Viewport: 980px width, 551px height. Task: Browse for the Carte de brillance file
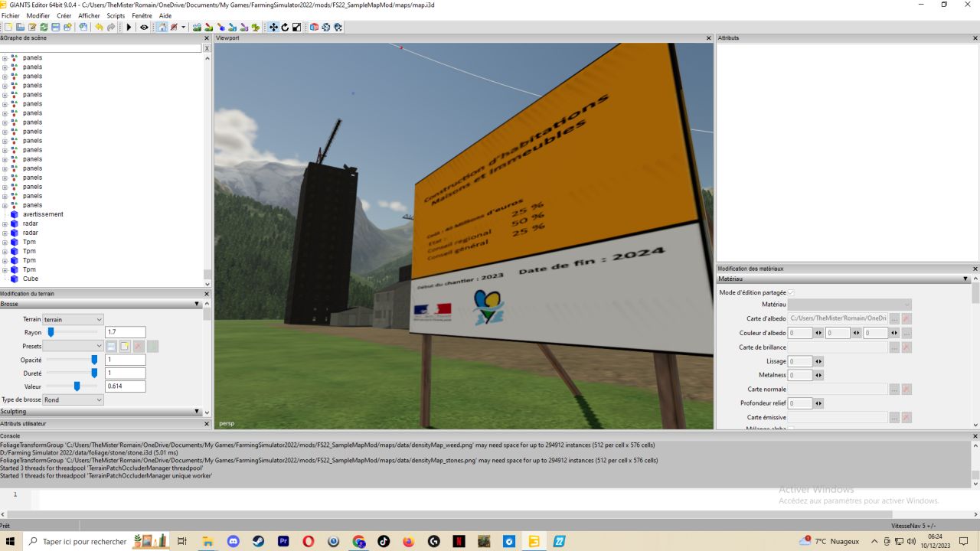coord(894,347)
